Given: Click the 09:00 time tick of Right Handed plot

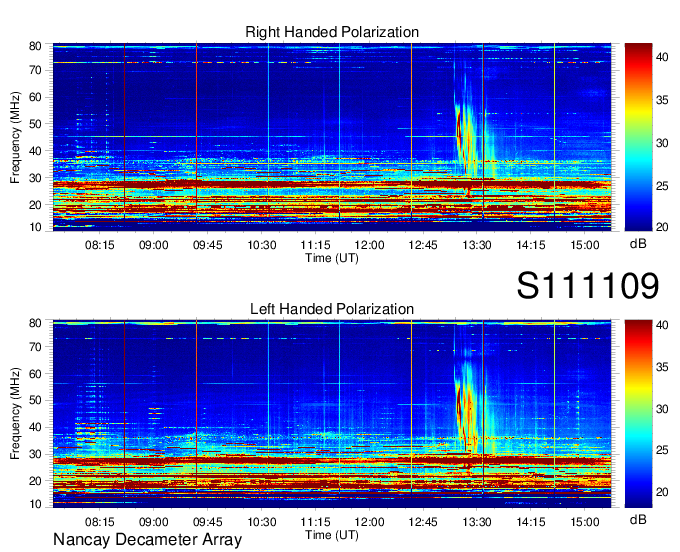Looking at the screenshot, I should click(x=154, y=245).
